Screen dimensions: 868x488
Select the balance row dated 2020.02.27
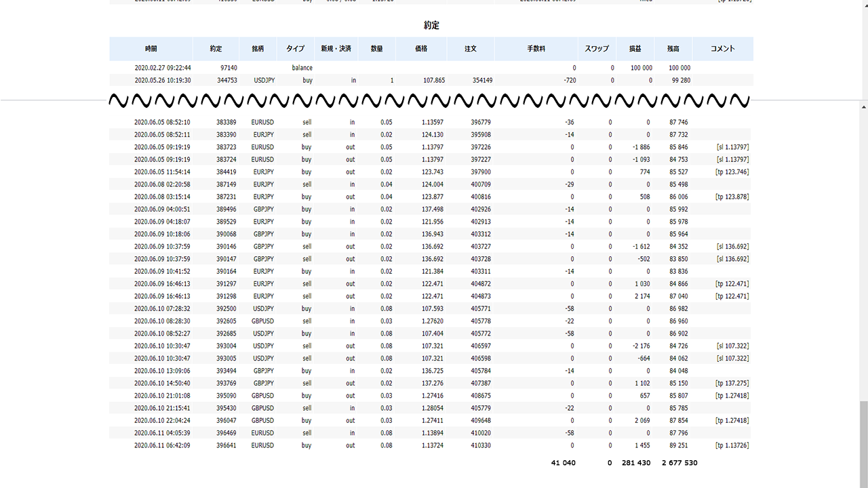(x=431, y=68)
